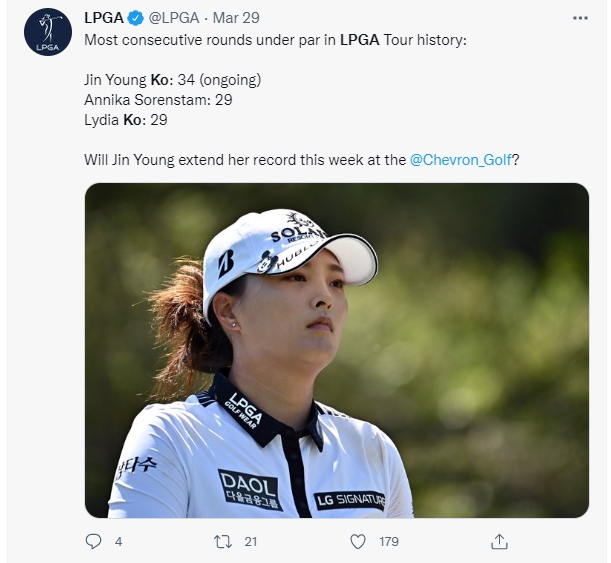Viewport: 611px width, 563px height.
Task: Click the LPGA profile avatar
Action: point(48,32)
